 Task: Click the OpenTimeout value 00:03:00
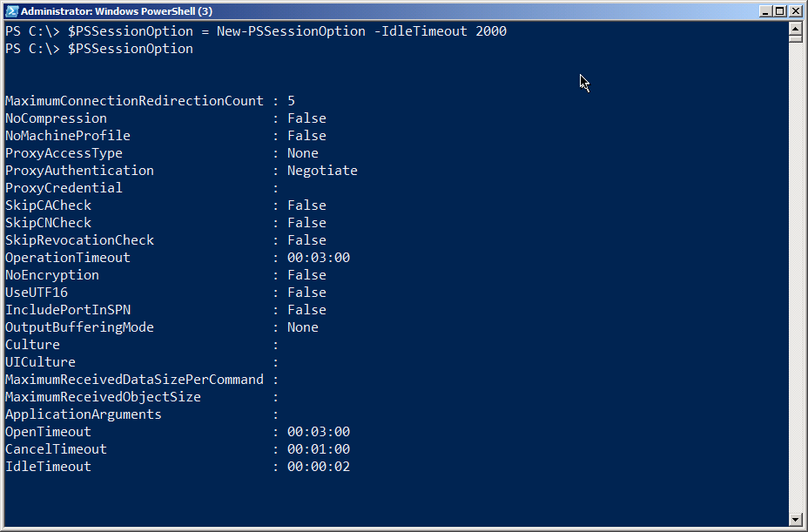click(x=319, y=432)
